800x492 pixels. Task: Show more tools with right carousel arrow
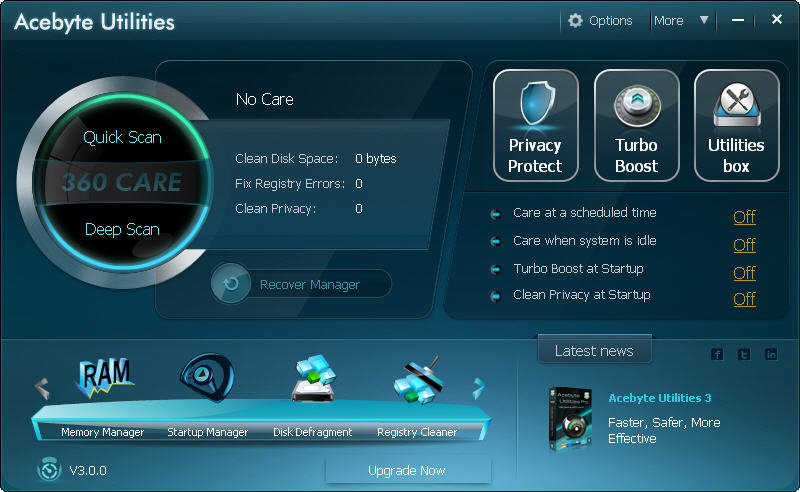pos(478,388)
